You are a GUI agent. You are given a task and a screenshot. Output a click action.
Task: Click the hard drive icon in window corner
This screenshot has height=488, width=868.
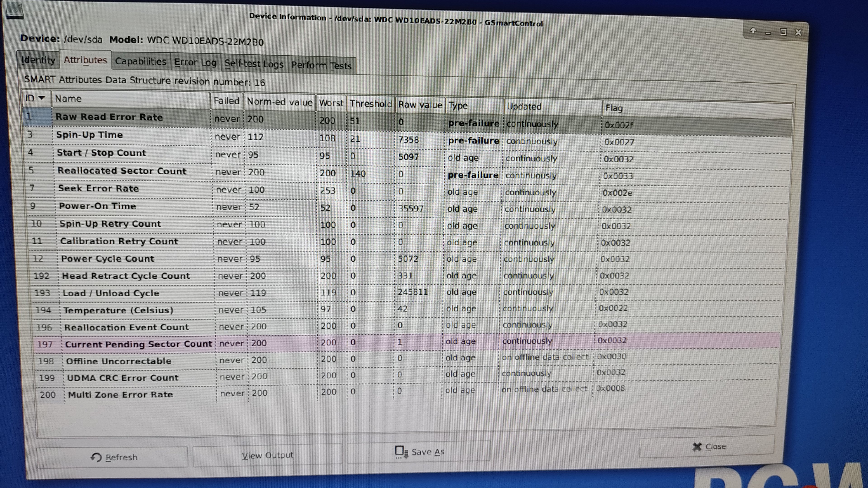click(x=15, y=11)
